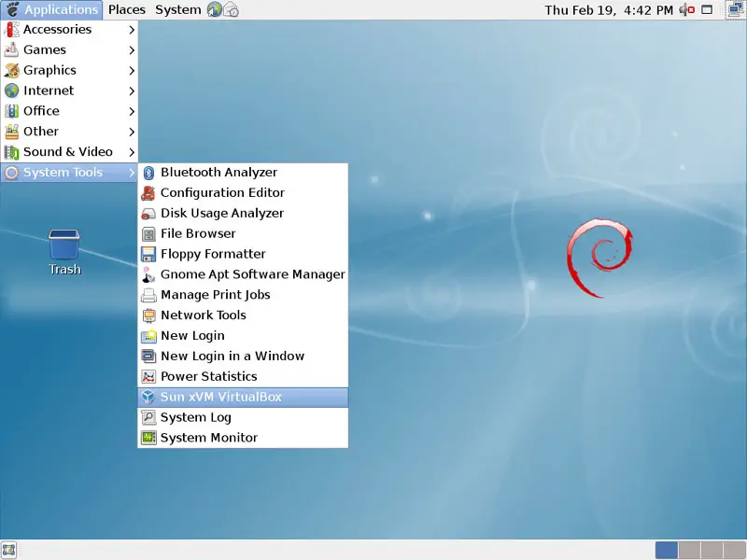Click the highlighted System Tools category

tap(69, 173)
